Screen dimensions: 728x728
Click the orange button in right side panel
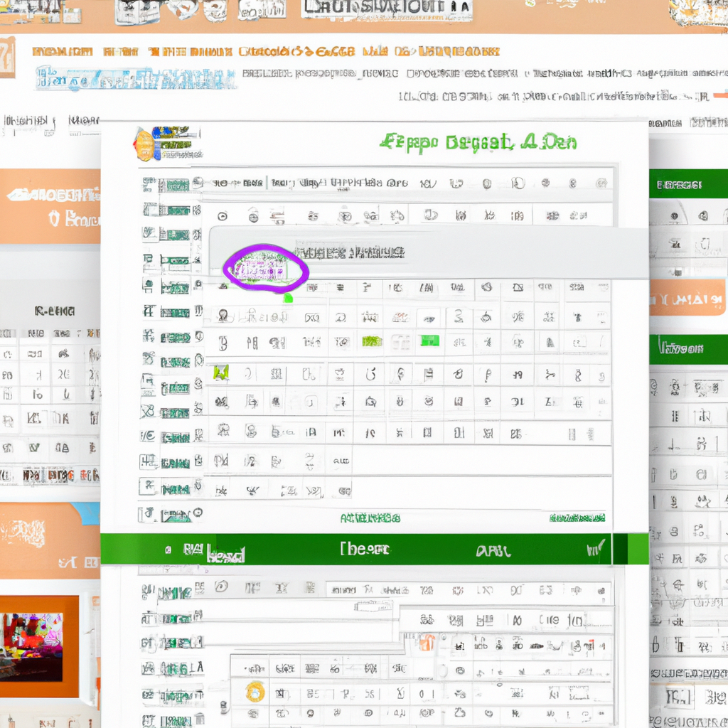[x=687, y=297]
